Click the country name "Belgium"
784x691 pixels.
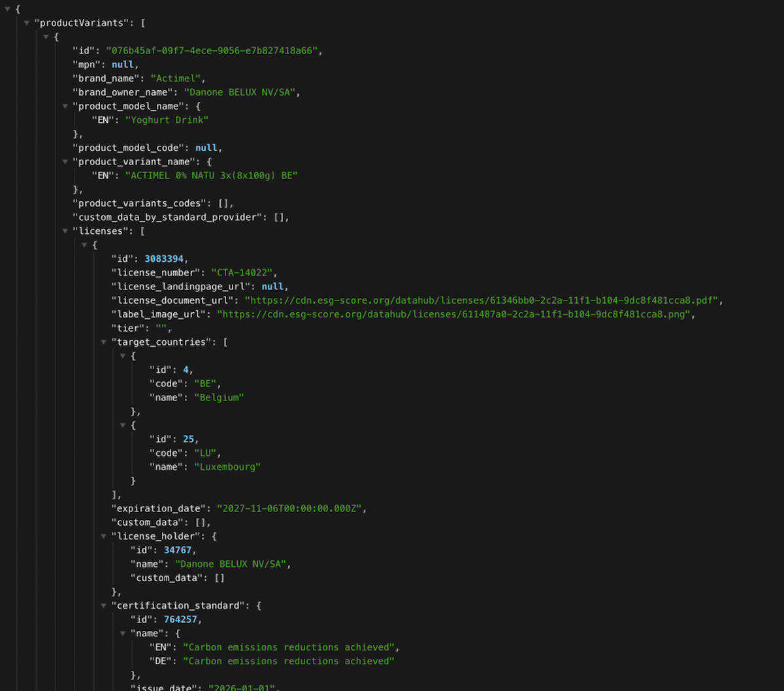219,397
